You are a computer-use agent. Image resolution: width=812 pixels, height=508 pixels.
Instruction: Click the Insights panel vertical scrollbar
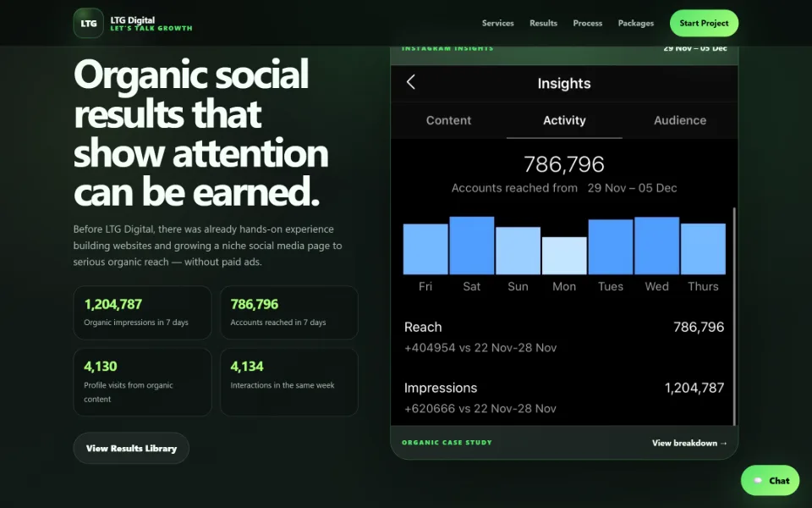click(734, 316)
